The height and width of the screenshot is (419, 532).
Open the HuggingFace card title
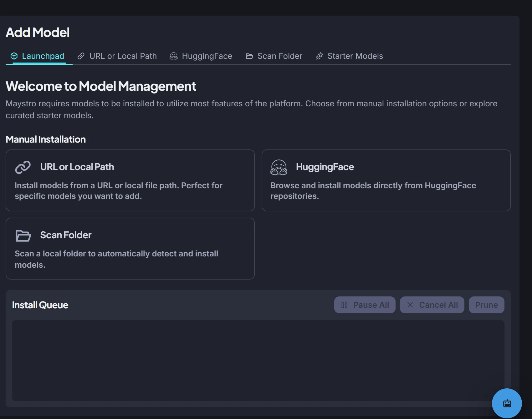click(x=325, y=167)
